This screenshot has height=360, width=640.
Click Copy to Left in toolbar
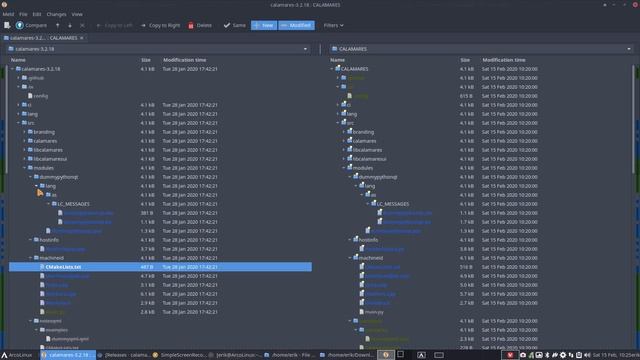(x=114, y=25)
